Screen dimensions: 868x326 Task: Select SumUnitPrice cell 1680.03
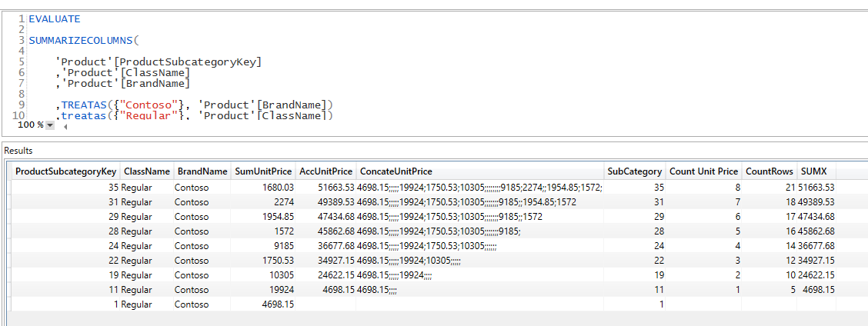click(x=263, y=188)
